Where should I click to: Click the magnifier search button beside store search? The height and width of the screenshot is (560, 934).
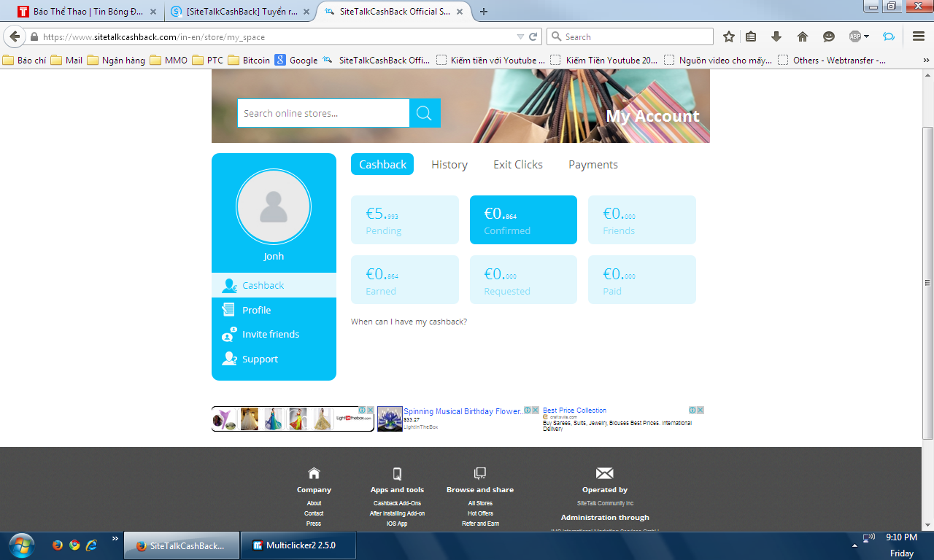[x=425, y=113]
